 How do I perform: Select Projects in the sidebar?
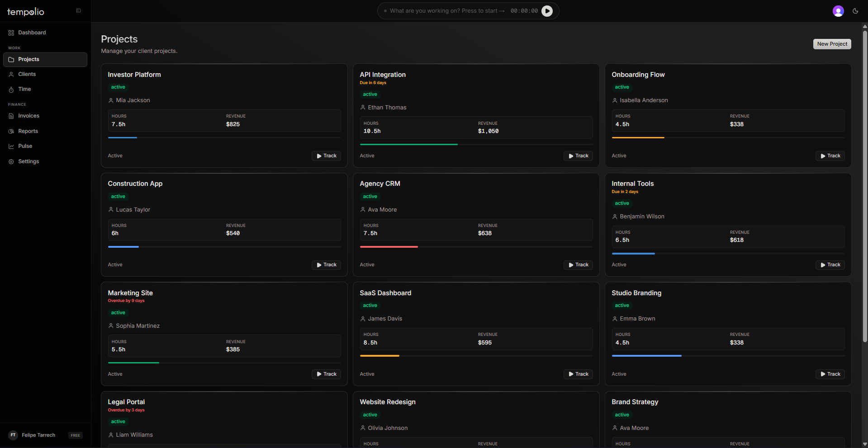pyautogui.click(x=45, y=60)
